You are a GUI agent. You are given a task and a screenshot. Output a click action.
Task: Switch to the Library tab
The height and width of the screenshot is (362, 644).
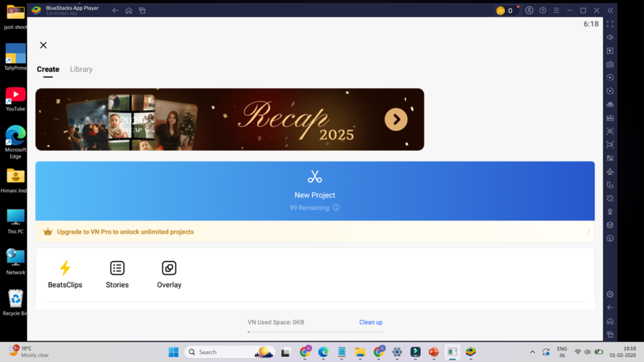tap(81, 69)
